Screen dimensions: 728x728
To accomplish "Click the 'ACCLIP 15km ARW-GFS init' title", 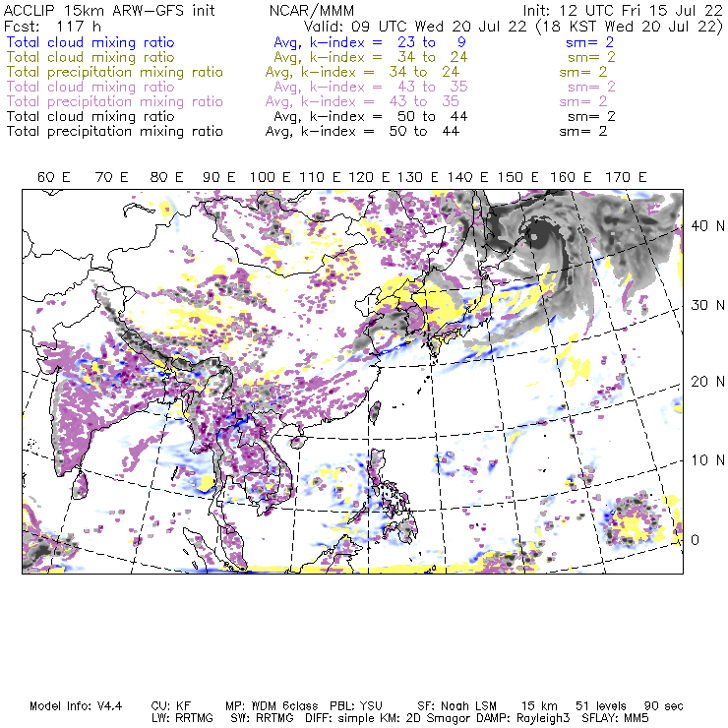I will (x=109, y=10).
